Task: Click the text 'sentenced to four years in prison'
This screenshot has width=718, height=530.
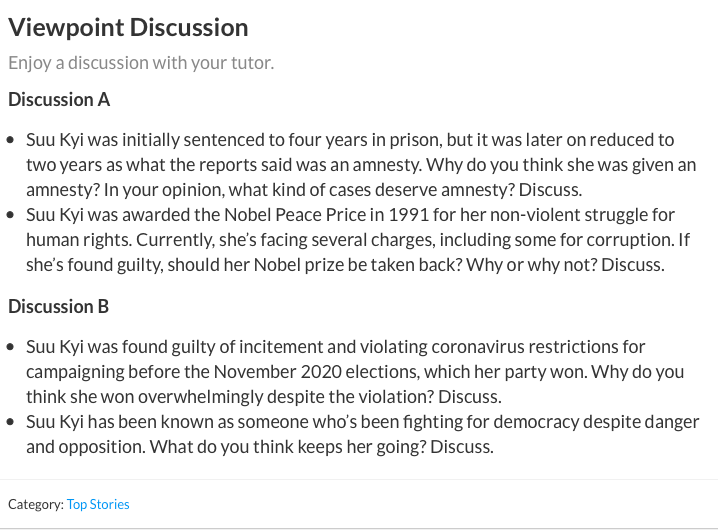Action: click(x=313, y=140)
